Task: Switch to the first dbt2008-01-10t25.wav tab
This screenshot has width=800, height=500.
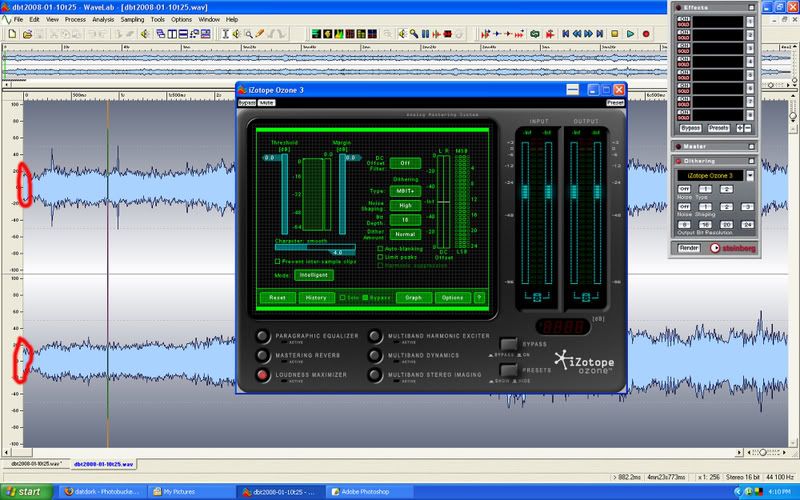Action: click(36, 464)
